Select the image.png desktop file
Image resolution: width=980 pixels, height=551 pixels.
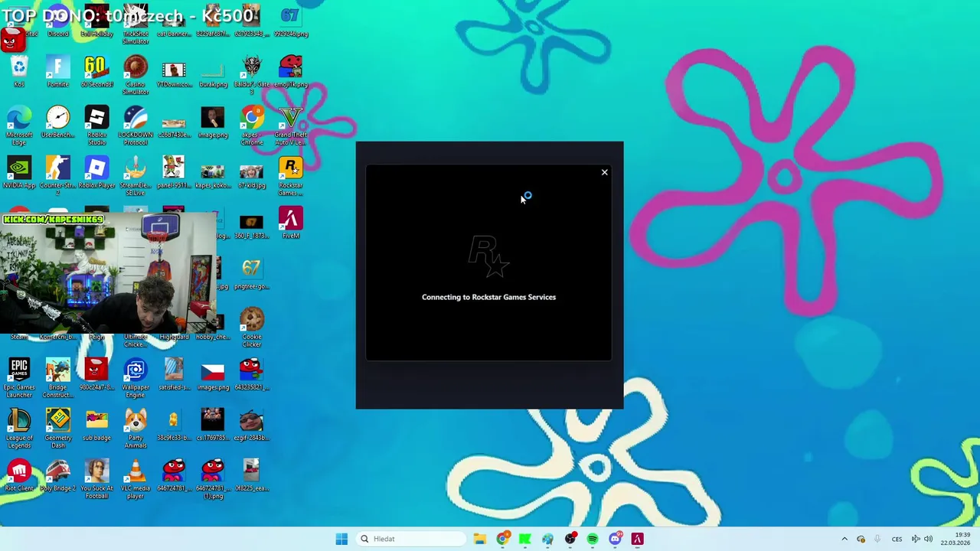click(x=213, y=122)
